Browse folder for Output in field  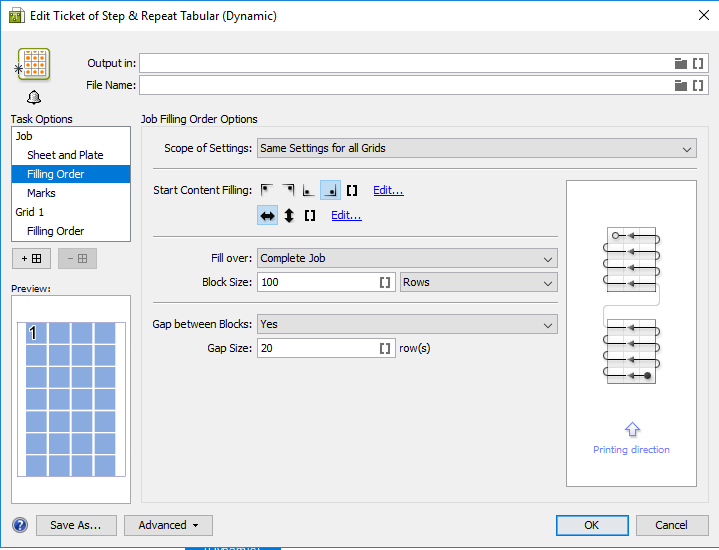tap(680, 63)
